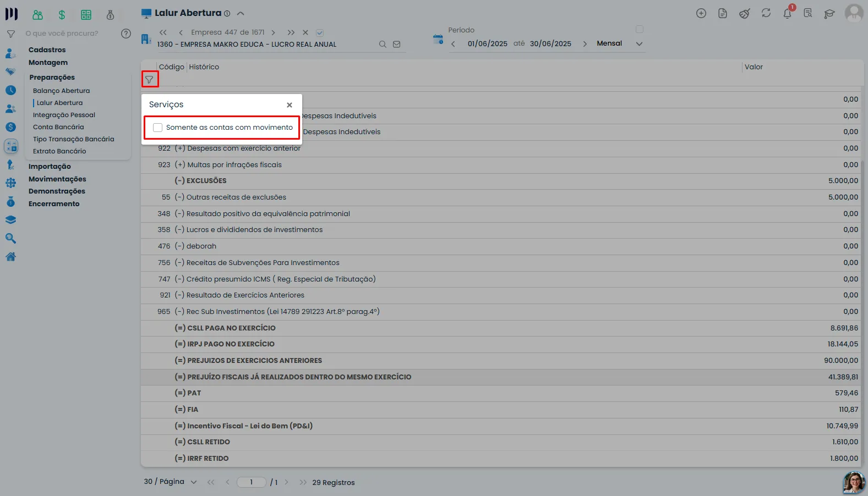Click the company search magnifier icon
This screenshot has height=496, width=868.
[x=383, y=45]
